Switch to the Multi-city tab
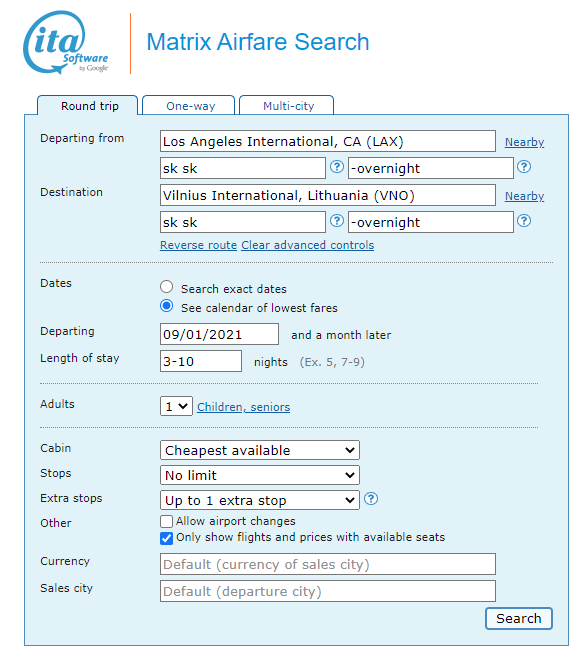This screenshot has height=653, width=584. (x=287, y=105)
